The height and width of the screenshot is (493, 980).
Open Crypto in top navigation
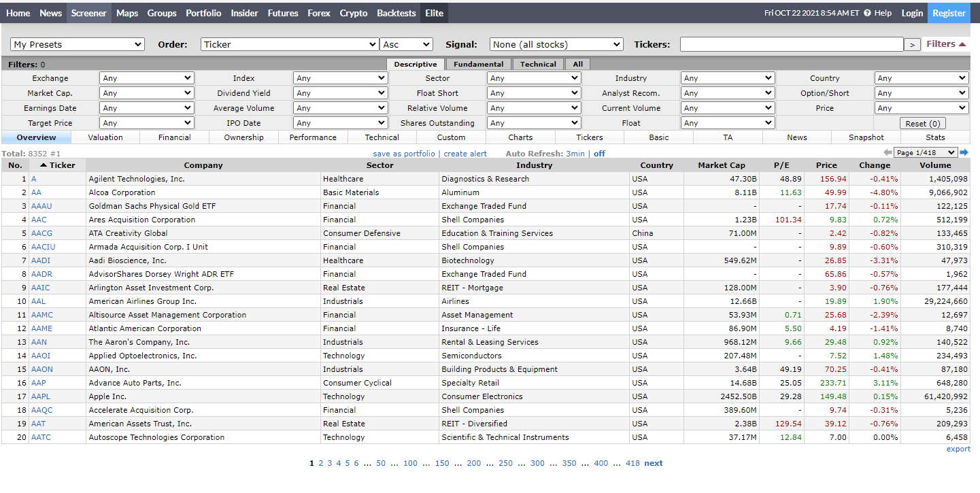[x=354, y=13]
